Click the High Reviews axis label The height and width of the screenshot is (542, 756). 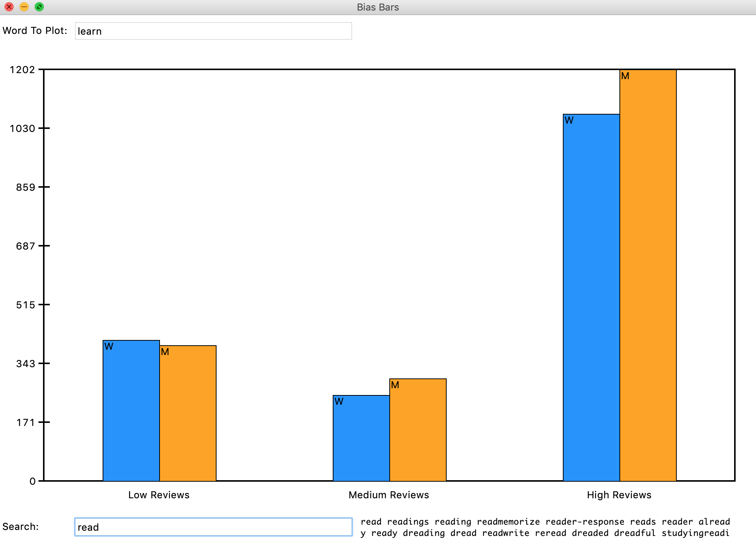click(619, 495)
